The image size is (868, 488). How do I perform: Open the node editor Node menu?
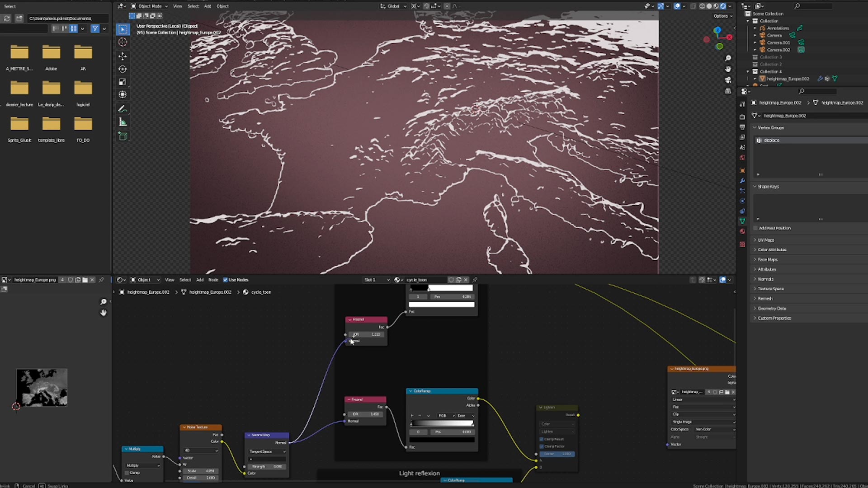click(213, 280)
